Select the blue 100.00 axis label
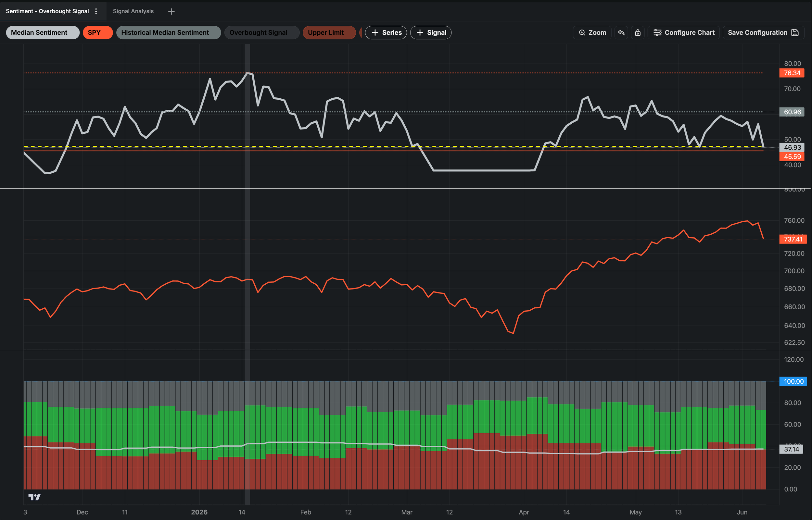Viewport: 812px width, 520px height. [793, 381]
